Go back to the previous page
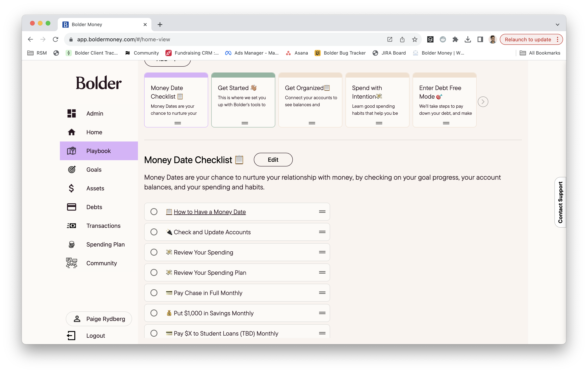 30,39
